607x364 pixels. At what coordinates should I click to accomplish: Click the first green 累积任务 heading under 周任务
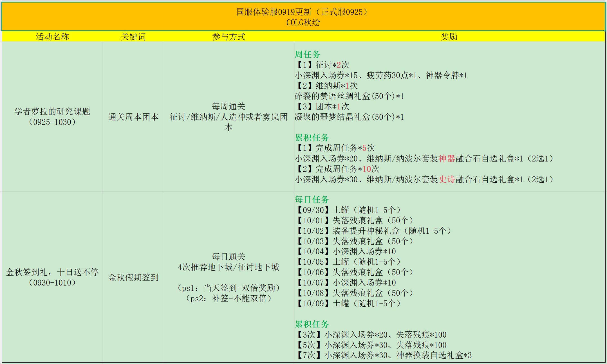(x=312, y=138)
